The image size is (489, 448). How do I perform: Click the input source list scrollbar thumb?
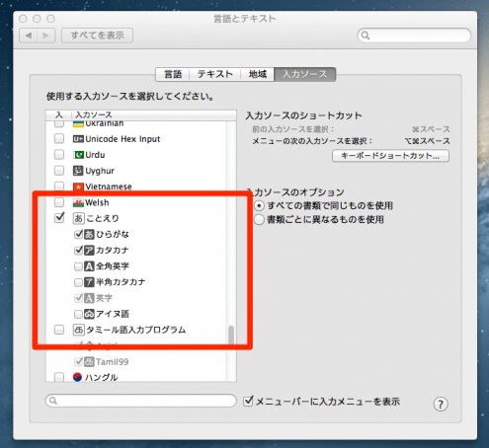pyautogui.click(x=231, y=335)
